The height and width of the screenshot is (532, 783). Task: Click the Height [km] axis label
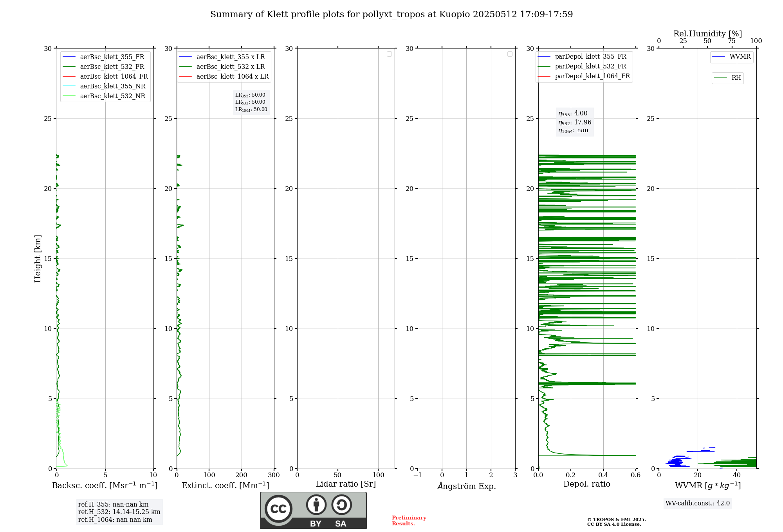point(38,259)
